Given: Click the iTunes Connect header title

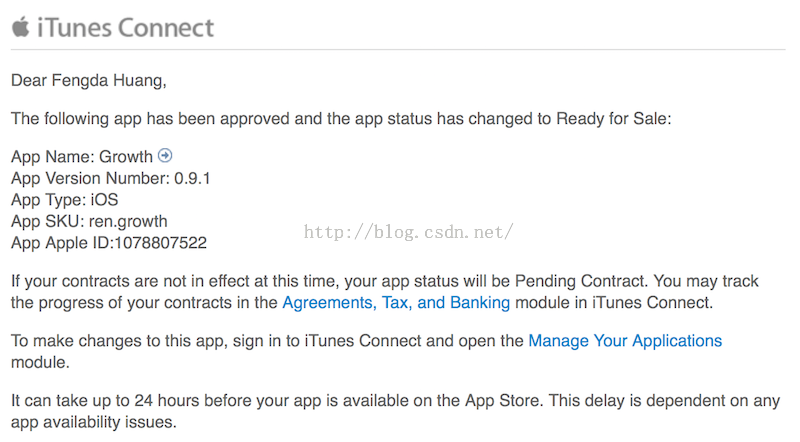Looking at the screenshot, I should pyautogui.click(x=126, y=28).
